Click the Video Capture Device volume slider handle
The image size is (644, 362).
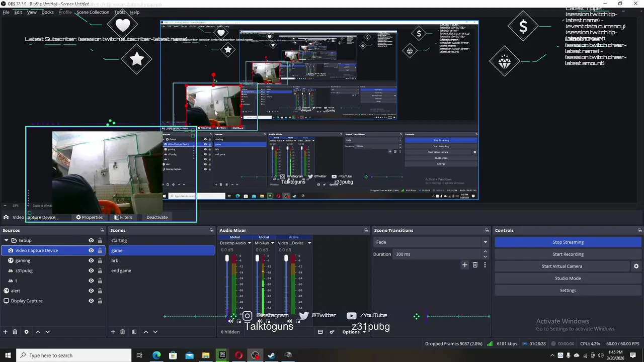pos(286,258)
